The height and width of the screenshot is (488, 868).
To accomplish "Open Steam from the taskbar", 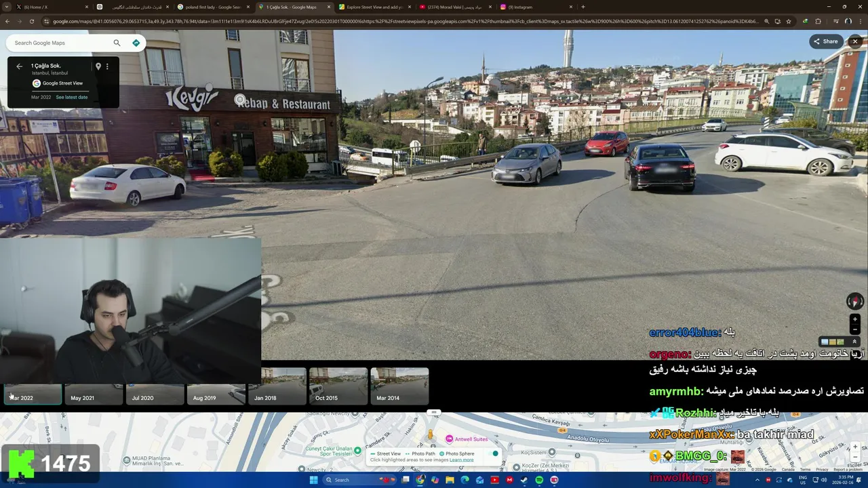I will [x=524, y=480].
